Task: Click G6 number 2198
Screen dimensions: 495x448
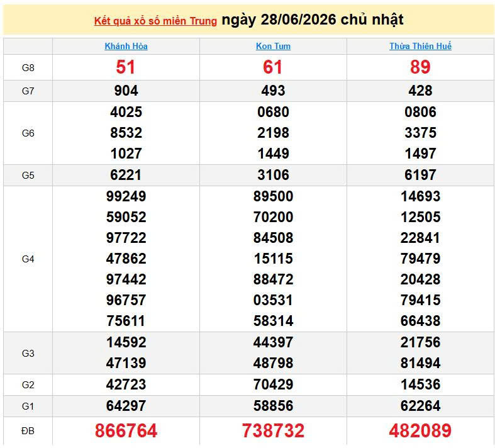Action: [273, 133]
